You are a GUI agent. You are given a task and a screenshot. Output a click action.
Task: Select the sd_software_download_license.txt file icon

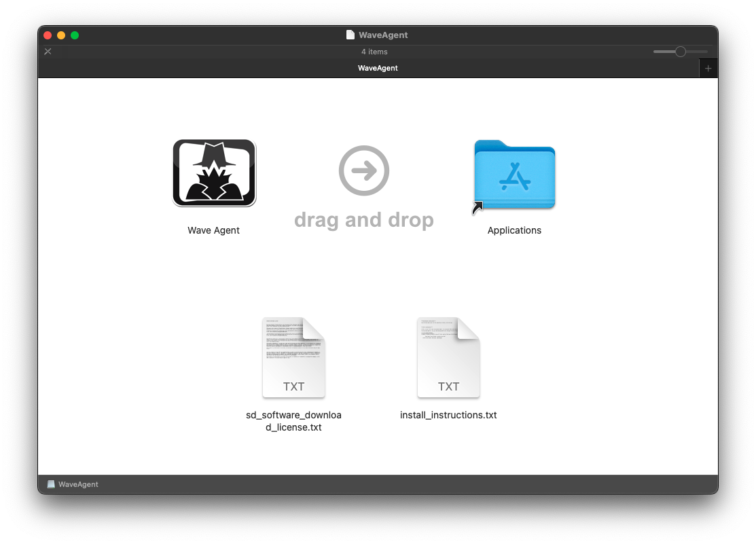coord(293,357)
